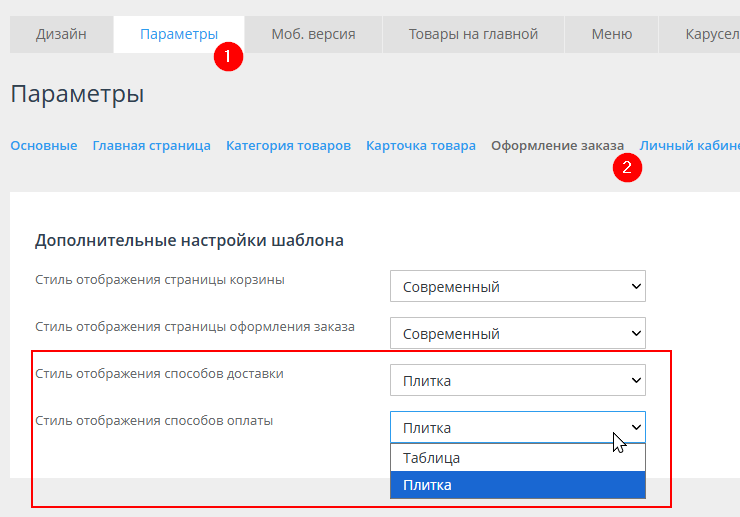Click the red step marker numbered 2
Image resolution: width=740 pixels, height=517 pixels.
click(x=627, y=167)
